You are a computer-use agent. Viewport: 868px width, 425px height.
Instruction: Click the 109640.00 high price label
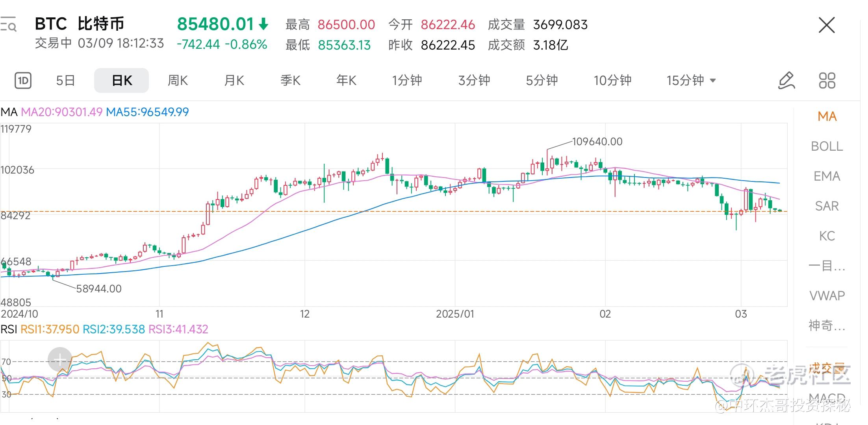(597, 142)
